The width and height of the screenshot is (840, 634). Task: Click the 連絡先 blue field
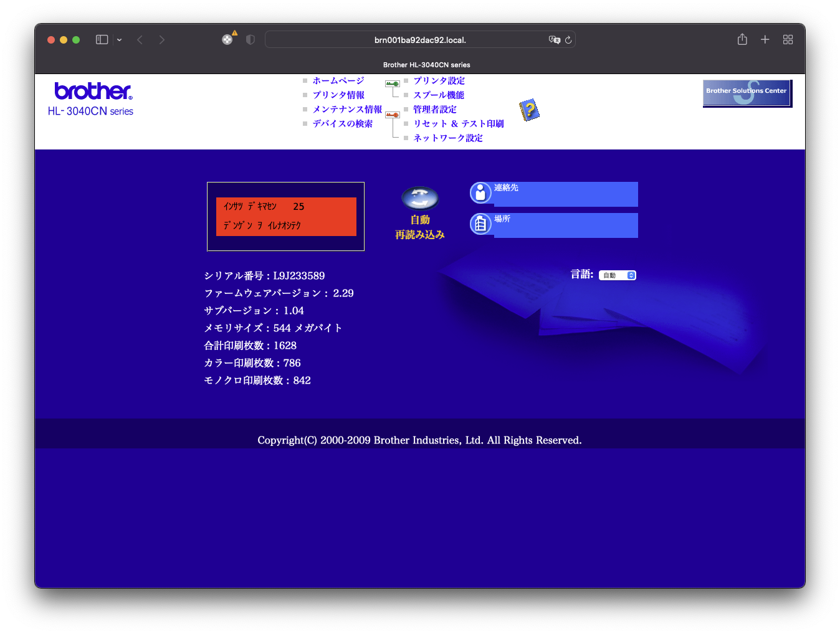566,194
